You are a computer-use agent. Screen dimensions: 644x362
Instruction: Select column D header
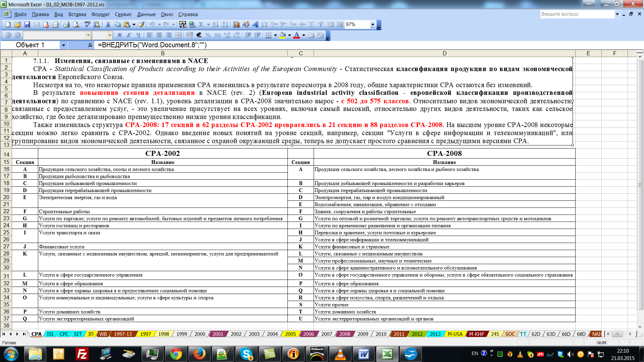tap(444, 53)
